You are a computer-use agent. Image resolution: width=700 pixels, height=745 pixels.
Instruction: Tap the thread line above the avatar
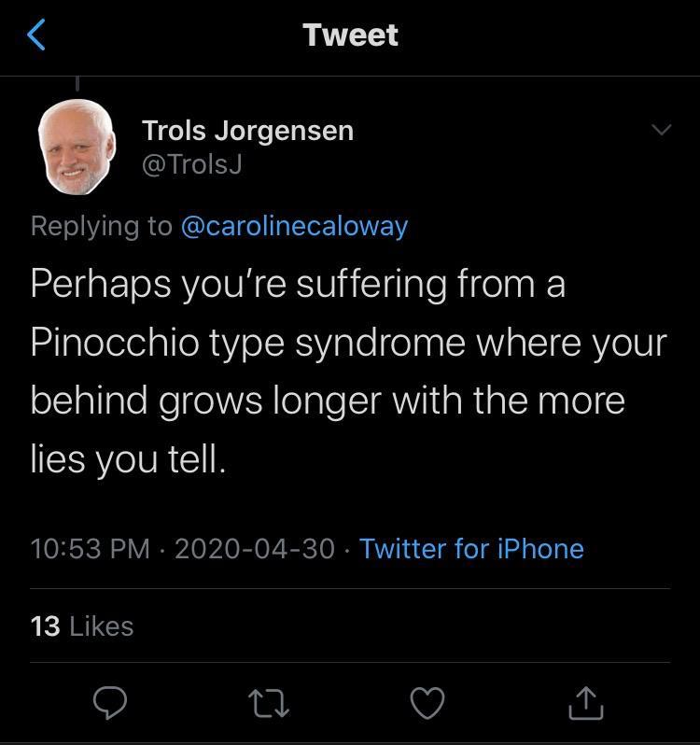[77, 86]
